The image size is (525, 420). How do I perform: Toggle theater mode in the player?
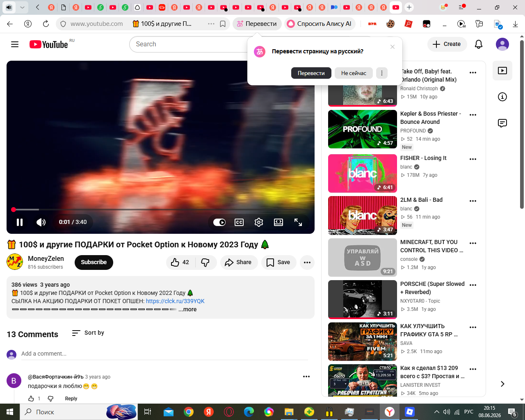click(x=278, y=222)
